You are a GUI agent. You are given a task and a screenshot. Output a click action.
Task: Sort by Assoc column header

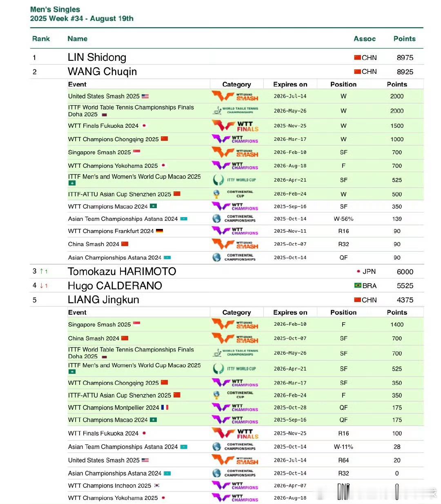(x=365, y=39)
